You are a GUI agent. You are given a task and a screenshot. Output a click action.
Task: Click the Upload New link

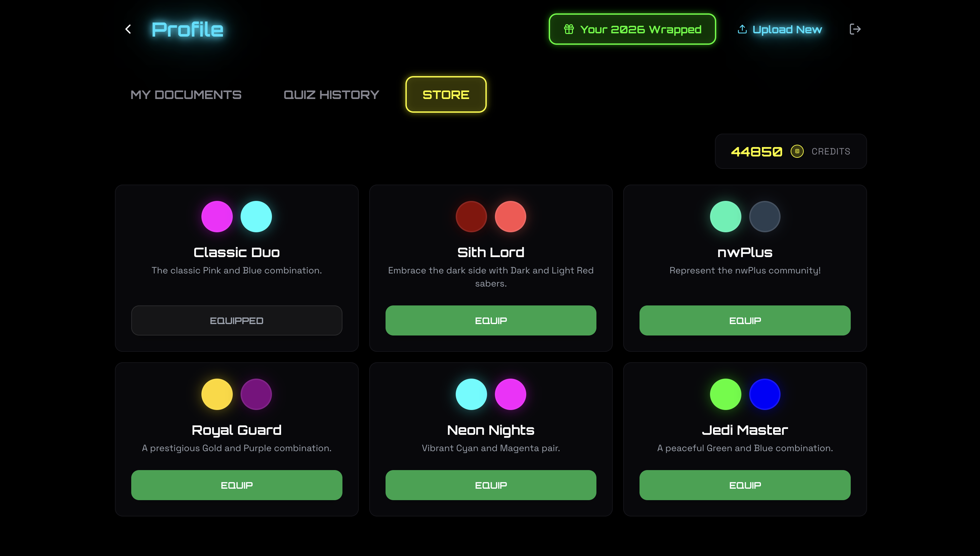787,29
